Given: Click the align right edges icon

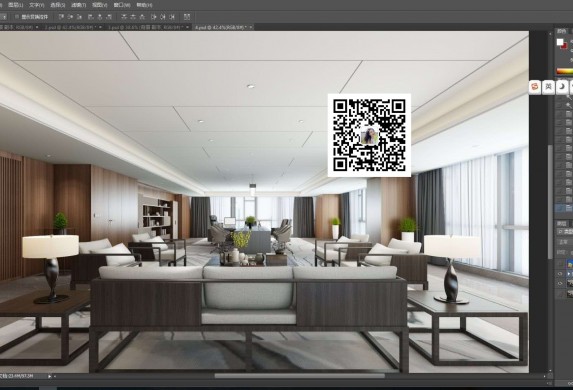Looking at the screenshot, I should [x=109, y=17].
